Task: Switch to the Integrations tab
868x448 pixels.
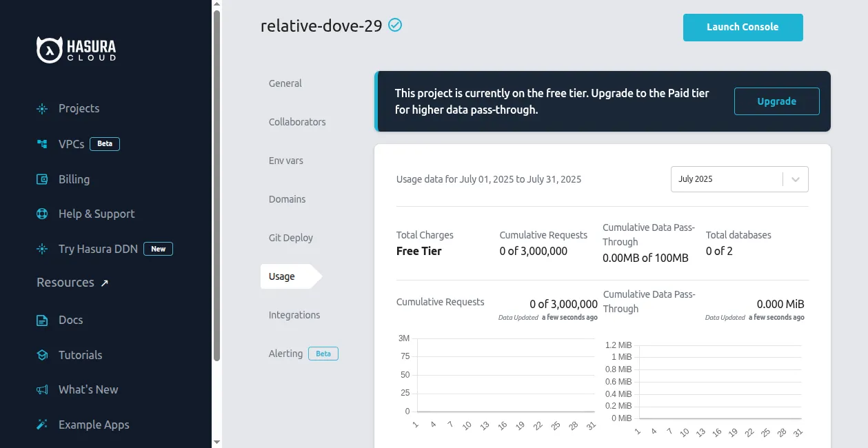Action: click(x=294, y=315)
